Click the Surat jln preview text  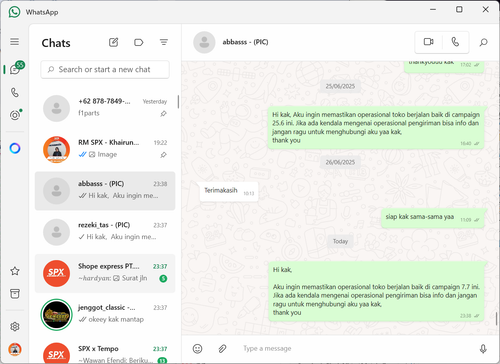pos(134,278)
